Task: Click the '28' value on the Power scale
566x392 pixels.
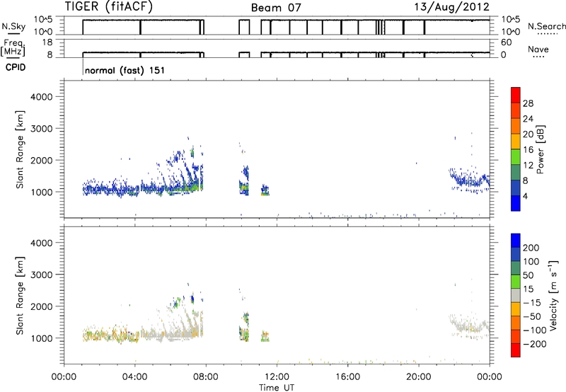Action: click(x=528, y=103)
